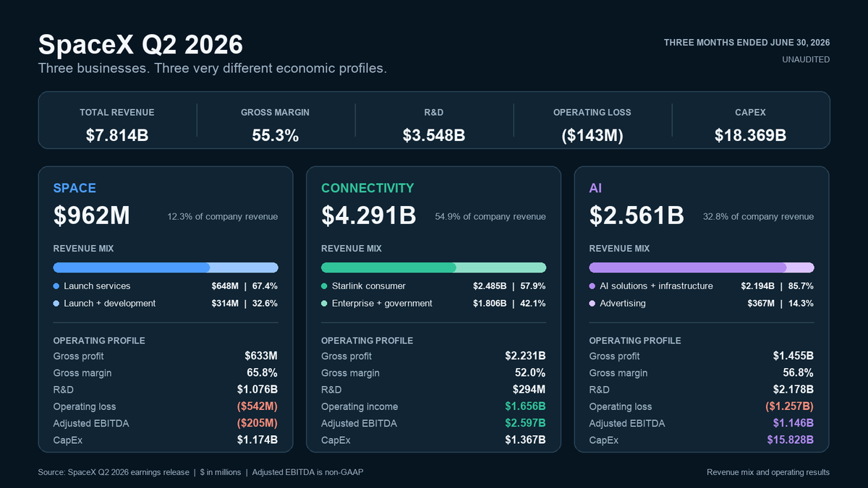Click the green dot beside Starlink consumer
Screen dimensions: 868x488
click(325, 286)
